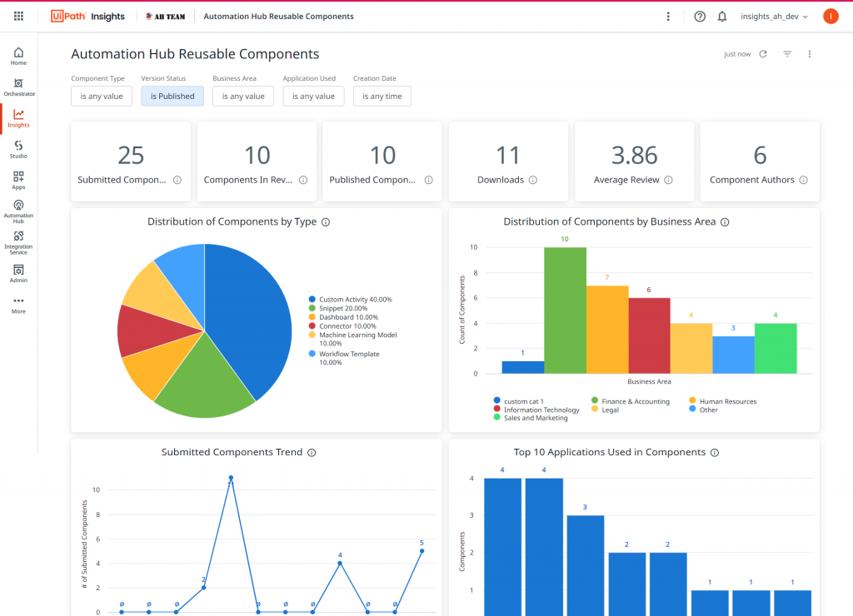Expand the insights_ah_dev account dropdown
The width and height of the screenshot is (853, 616).
(x=774, y=17)
